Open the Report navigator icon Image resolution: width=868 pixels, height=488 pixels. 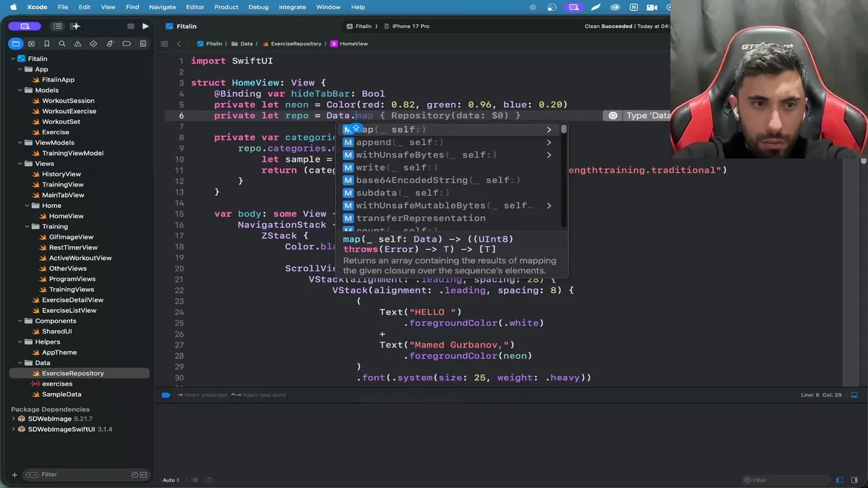point(143,43)
